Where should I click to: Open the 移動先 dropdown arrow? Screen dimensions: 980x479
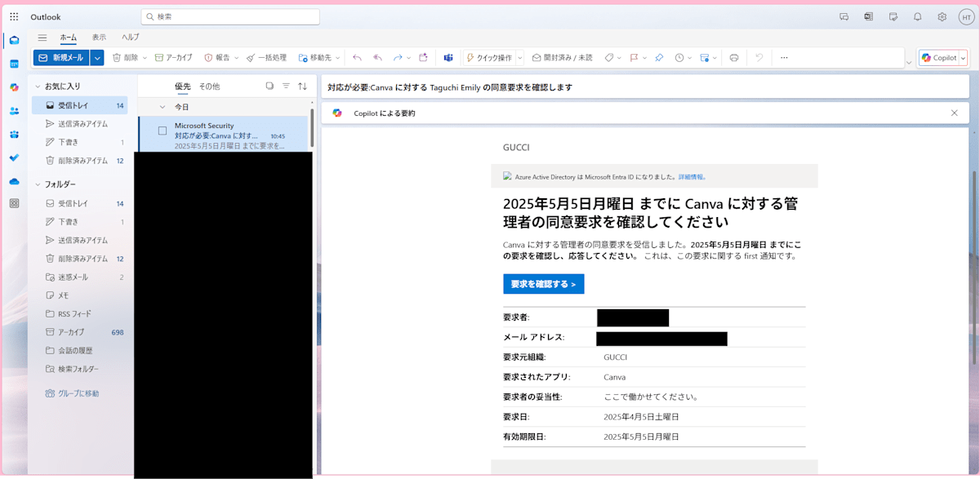(x=338, y=58)
